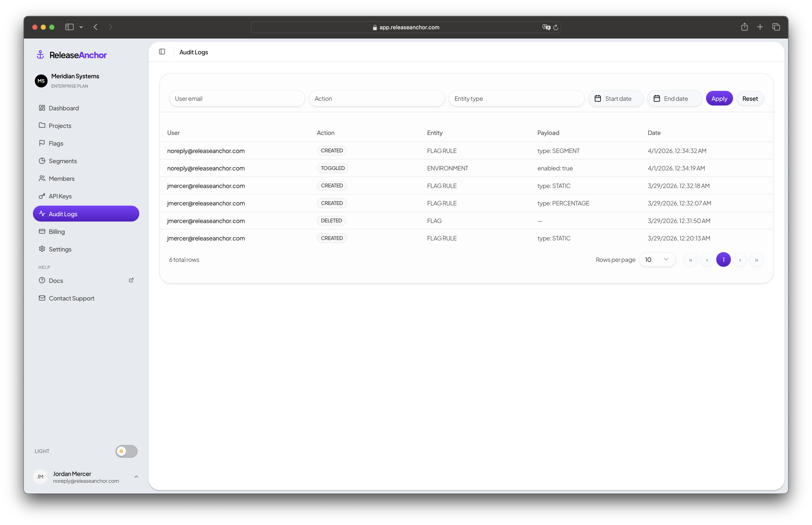This screenshot has width=812, height=525.
Task: Collapse the sidebar using the panel icon
Action: [x=162, y=52]
